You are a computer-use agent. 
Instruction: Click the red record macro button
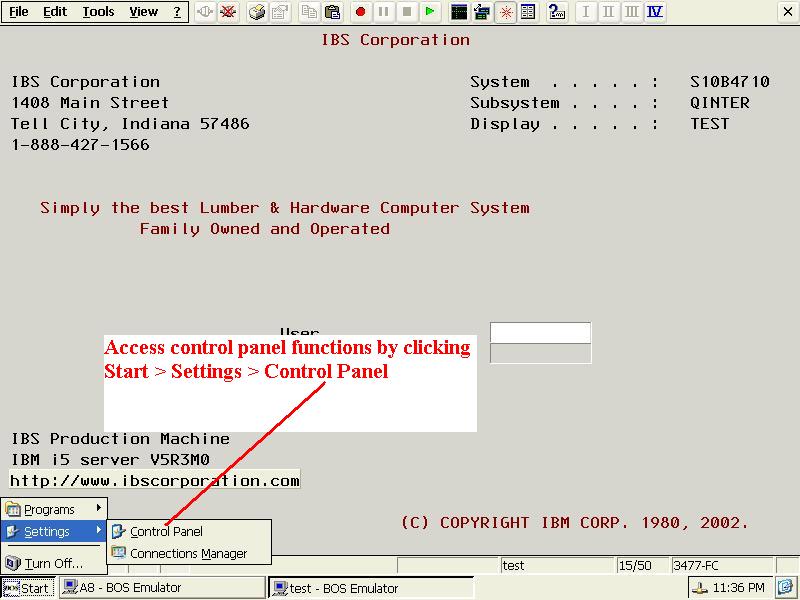360,12
